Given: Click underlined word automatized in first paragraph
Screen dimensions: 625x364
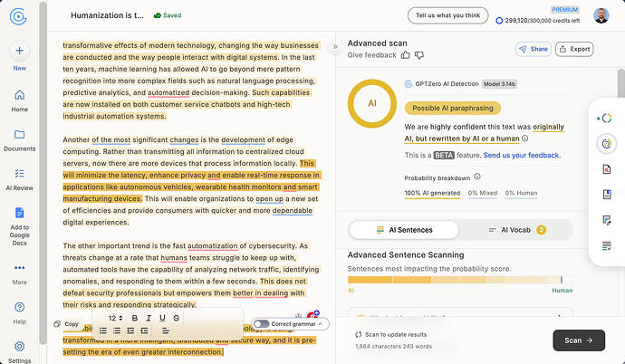Looking at the screenshot, I should (x=168, y=92).
